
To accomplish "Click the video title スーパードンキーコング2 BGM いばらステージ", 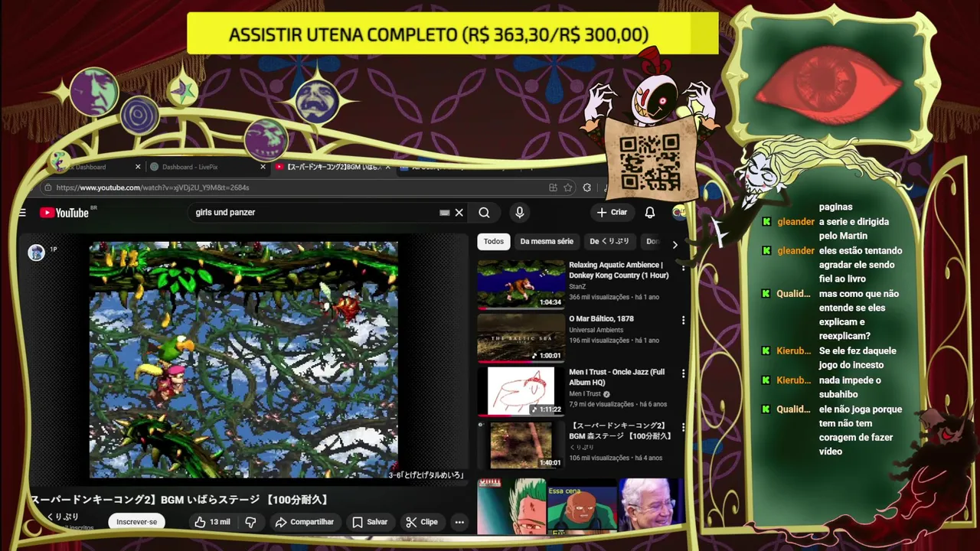I will [x=181, y=500].
